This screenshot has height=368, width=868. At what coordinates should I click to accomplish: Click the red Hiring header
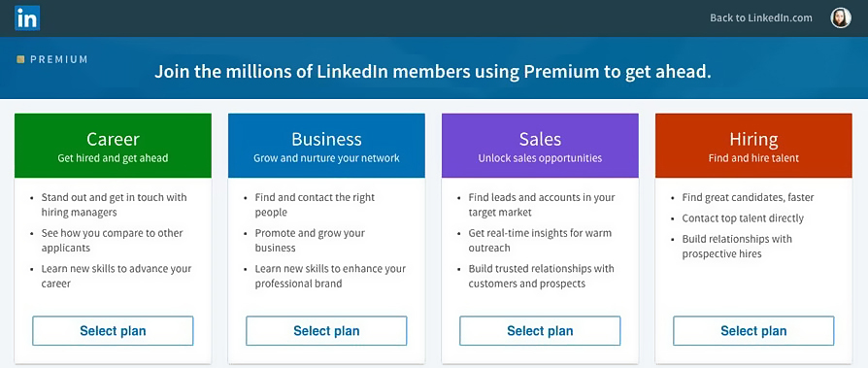pos(753,146)
